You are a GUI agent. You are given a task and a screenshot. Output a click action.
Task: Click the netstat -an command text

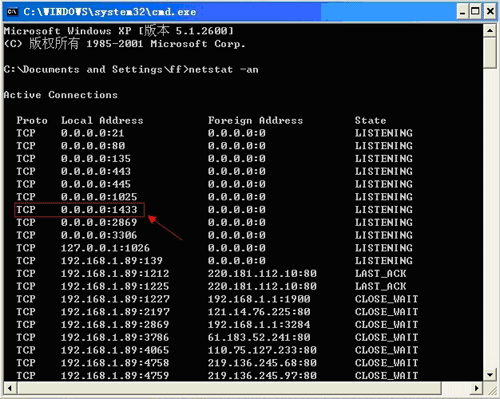click(x=223, y=69)
